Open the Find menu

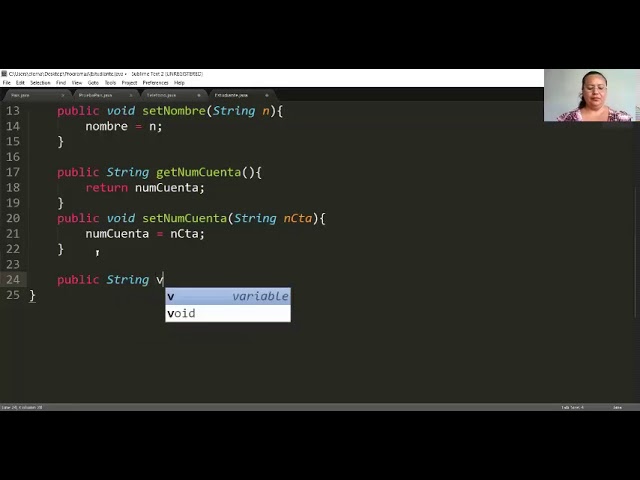(61, 83)
